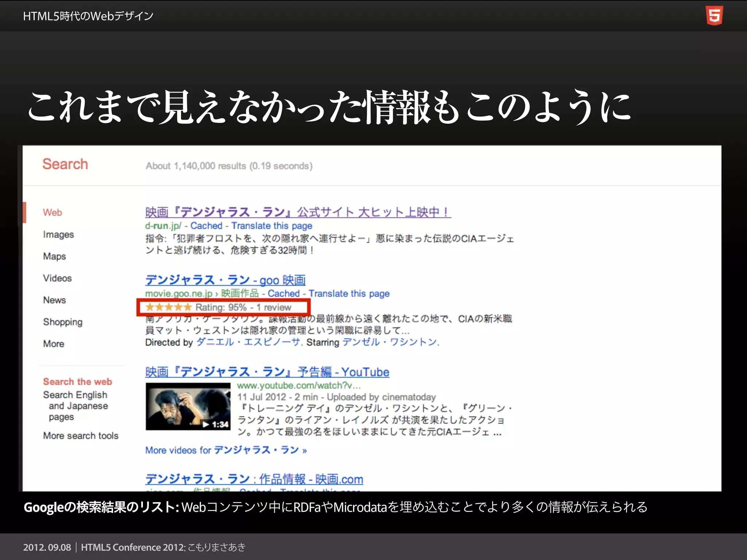This screenshot has width=747, height=560.
Task: Click slide header HTML5時代のWebデザイン
Action: 88,16
